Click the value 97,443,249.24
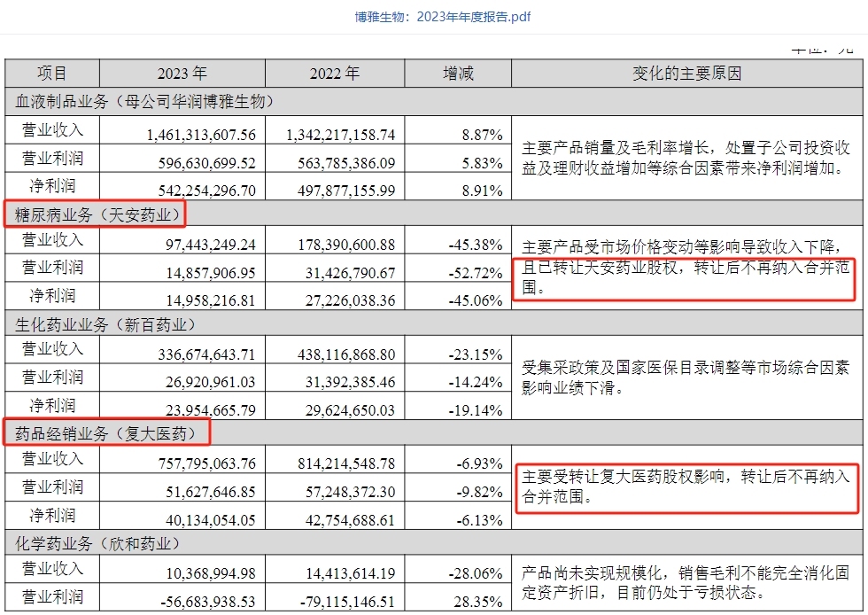Screen dimensions: 868x615 pyautogui.click(x=211, y=245)
